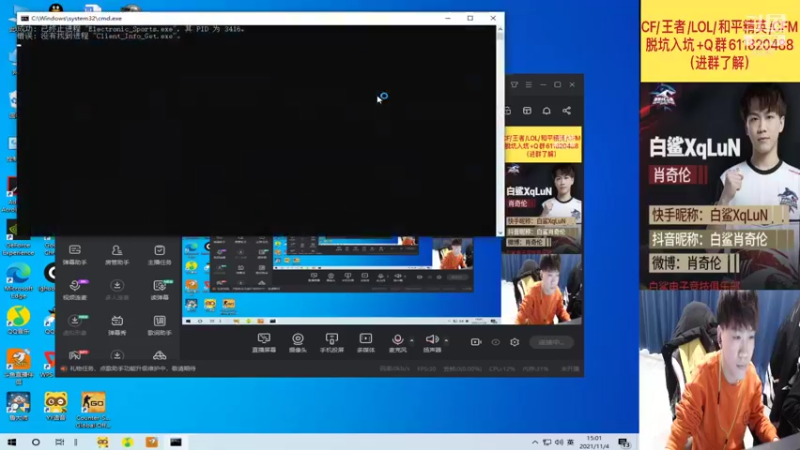Add 多媒体 media source
800x450 pixels.
[x=366, y=342]
